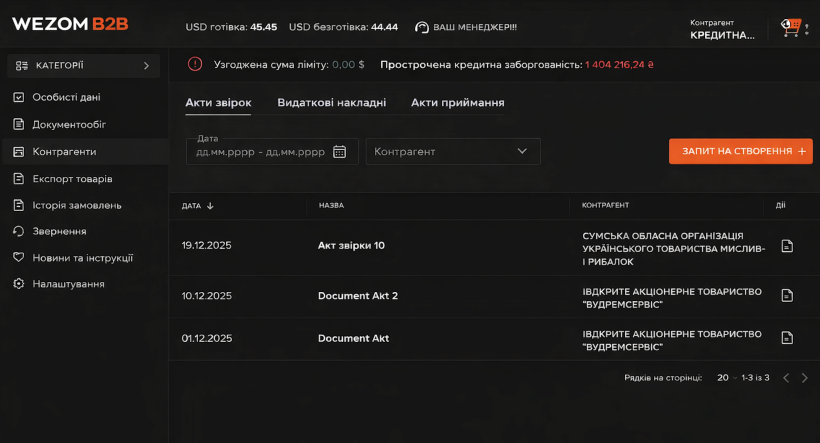Image resolution: width=820 pixels, height=443 pixels.
Task: Open the Контрагент dropdown filter
Action: (453, 152)
